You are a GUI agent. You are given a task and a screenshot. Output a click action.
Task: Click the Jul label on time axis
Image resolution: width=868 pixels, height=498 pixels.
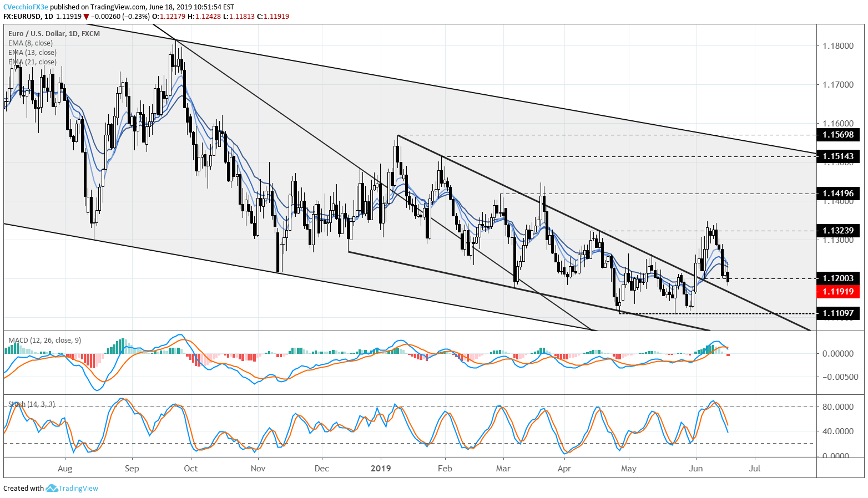pyautogui.click(x=755, y=469)
